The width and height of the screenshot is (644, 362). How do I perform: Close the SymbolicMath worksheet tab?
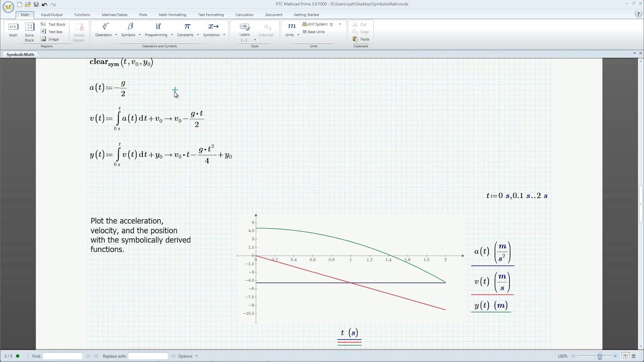639,54
